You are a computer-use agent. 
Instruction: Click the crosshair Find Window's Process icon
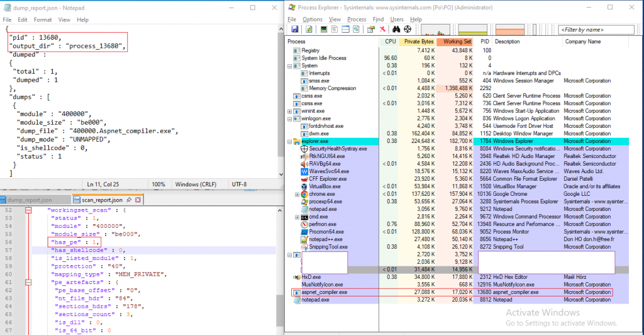pyautogui.click(x=408, y=30)
